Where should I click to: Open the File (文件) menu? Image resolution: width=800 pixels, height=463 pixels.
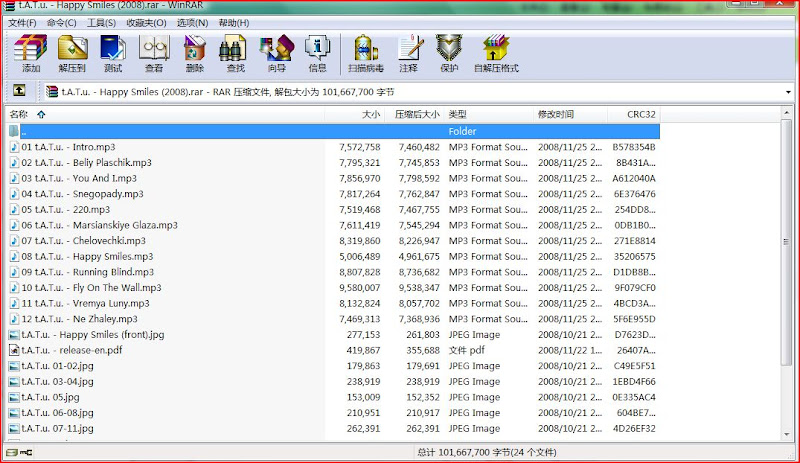(x=22, y=23)
